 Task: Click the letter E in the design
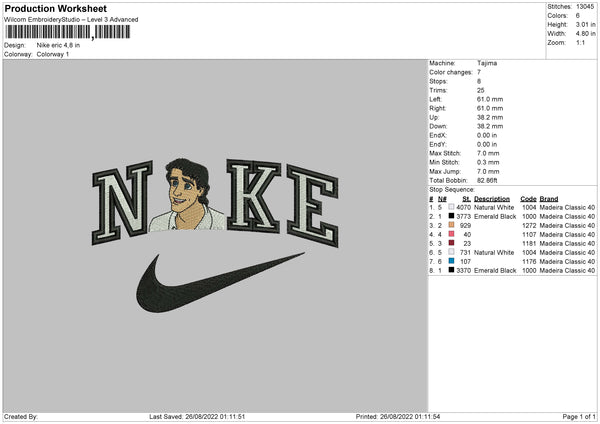pos(313,205)
